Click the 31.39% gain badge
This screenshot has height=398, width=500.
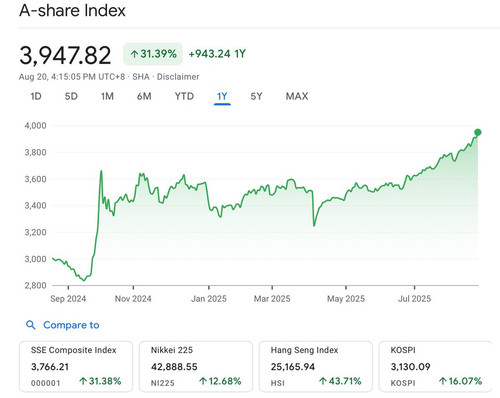153,54
